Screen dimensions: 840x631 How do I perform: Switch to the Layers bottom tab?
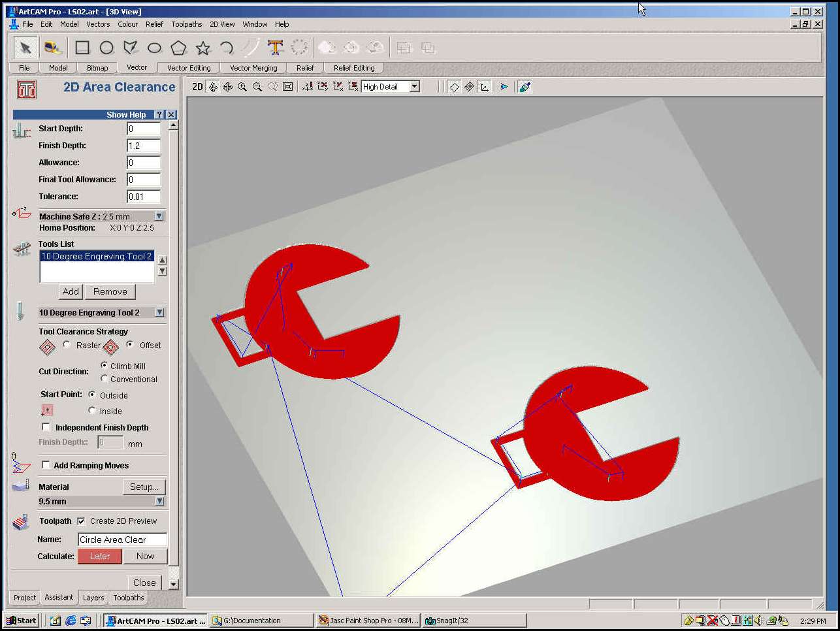coord(93,598)
